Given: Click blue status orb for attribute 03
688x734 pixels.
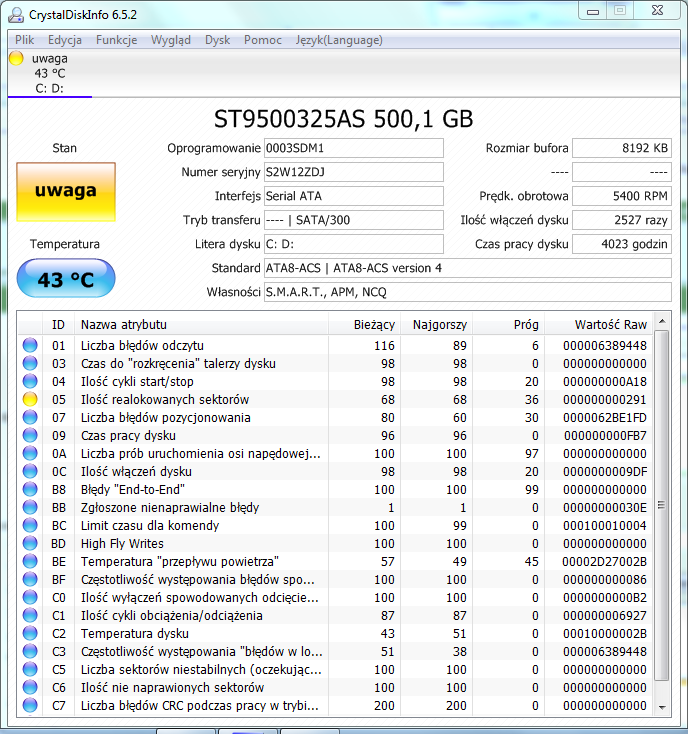Looking at the screenshot, I should click(30, 363).
